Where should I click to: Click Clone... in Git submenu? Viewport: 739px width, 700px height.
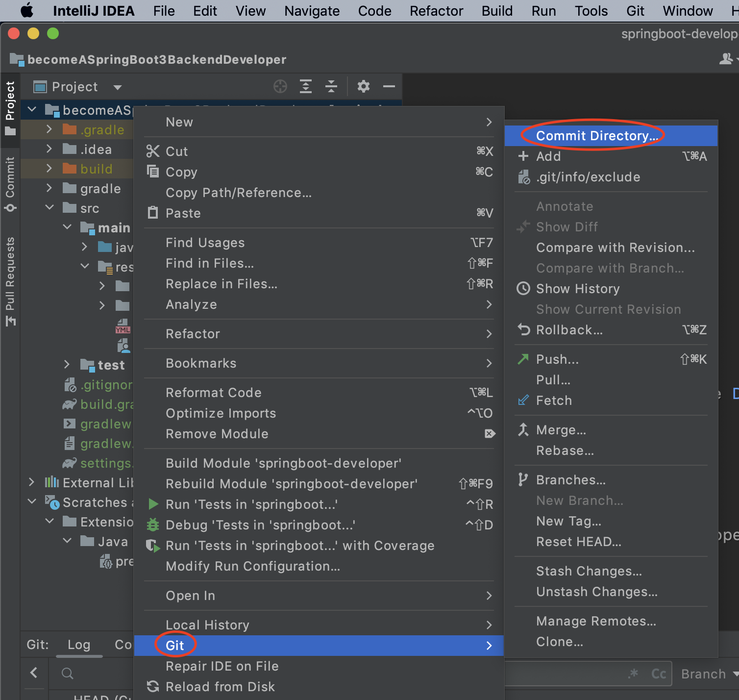(611, 642)
